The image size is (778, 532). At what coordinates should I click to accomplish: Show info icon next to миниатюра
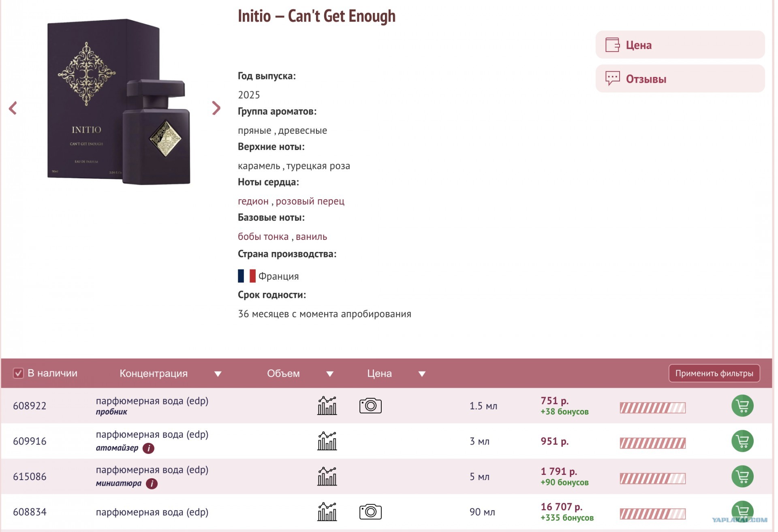point(152,483)
